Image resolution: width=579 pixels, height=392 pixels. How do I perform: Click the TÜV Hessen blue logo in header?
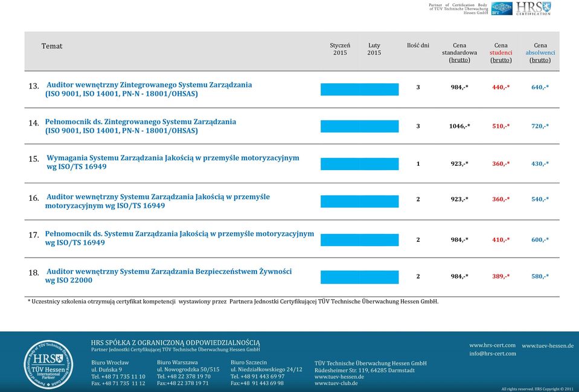[x=502, y=8]
